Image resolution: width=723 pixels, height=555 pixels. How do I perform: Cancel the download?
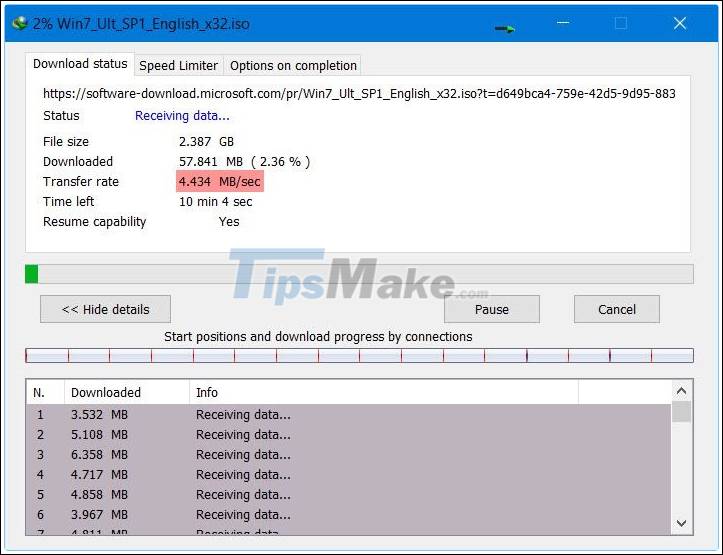click(616, 309)
